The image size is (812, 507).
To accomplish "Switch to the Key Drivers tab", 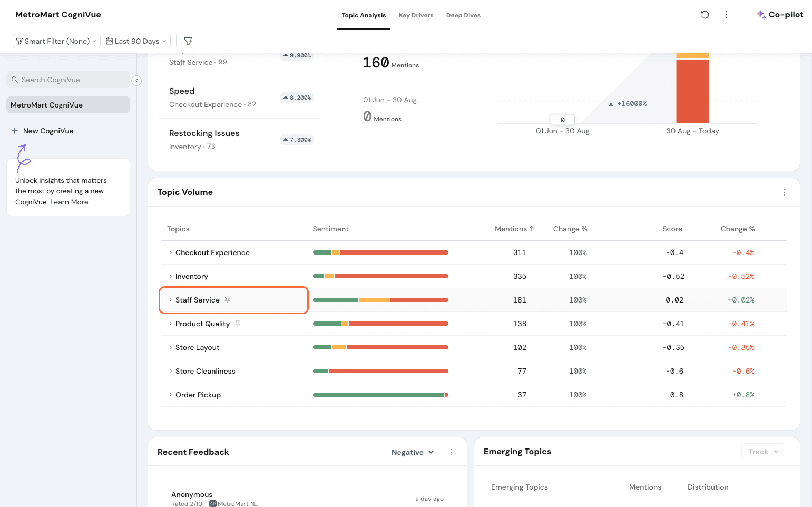I will tap(416, 15).
